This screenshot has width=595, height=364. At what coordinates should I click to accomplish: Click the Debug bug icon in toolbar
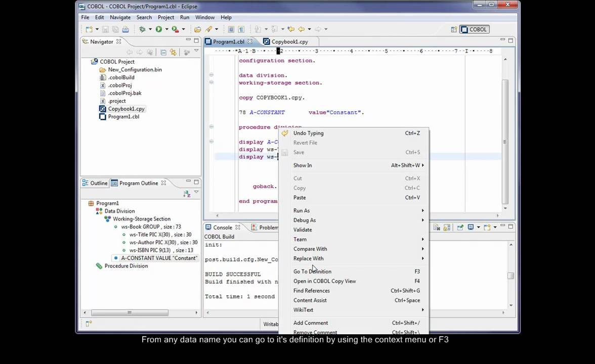(x=142, y=29)
